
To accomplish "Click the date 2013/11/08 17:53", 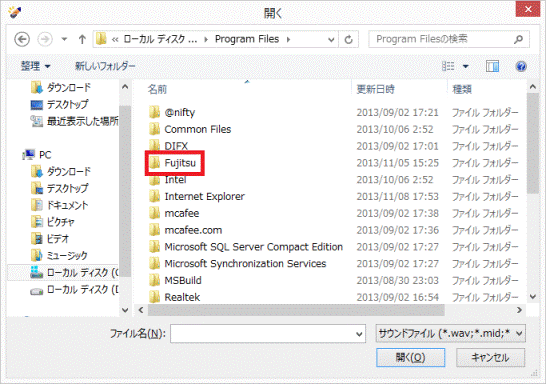I will (x=397, y=196).
